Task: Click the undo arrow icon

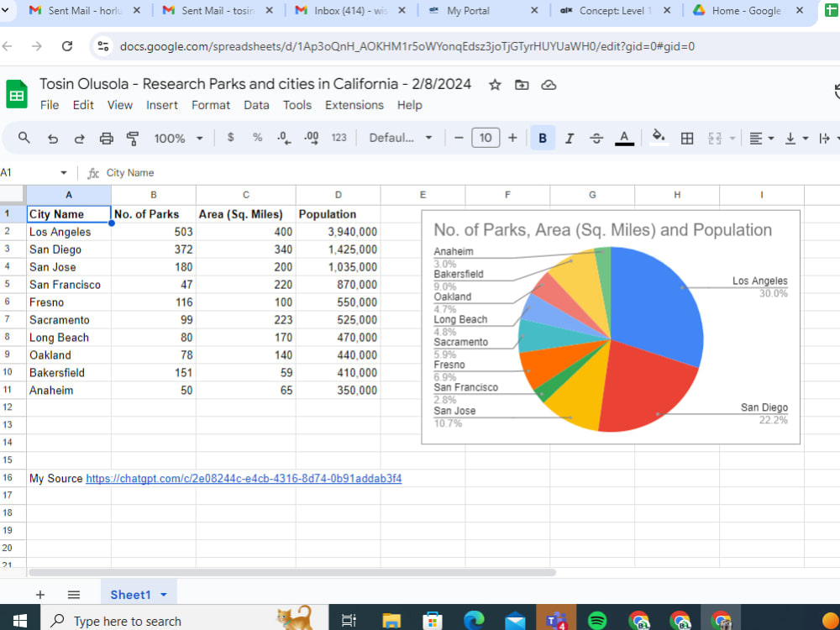Action: coord(52,139)
